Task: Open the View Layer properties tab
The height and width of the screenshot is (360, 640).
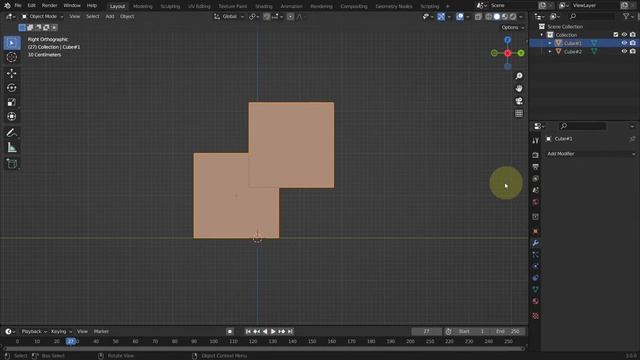Action: (x=536, y=179)
